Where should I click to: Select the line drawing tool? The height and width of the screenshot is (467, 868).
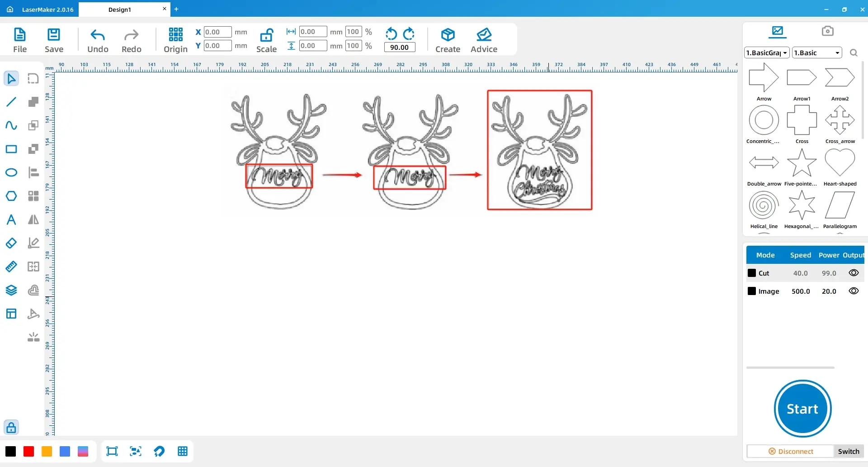[11, 102]
